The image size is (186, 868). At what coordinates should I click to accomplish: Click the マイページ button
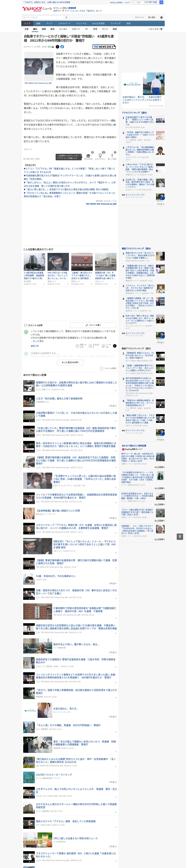click(139, 18)
